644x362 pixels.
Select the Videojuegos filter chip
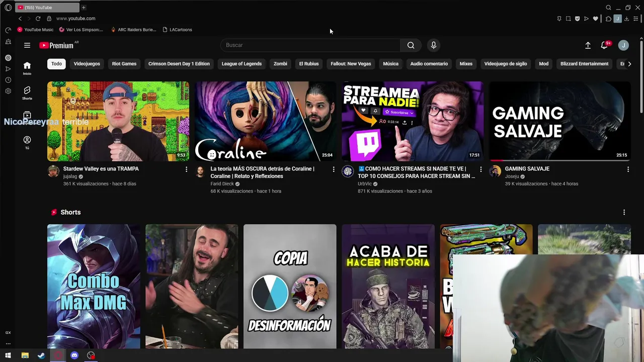[87, 64]
